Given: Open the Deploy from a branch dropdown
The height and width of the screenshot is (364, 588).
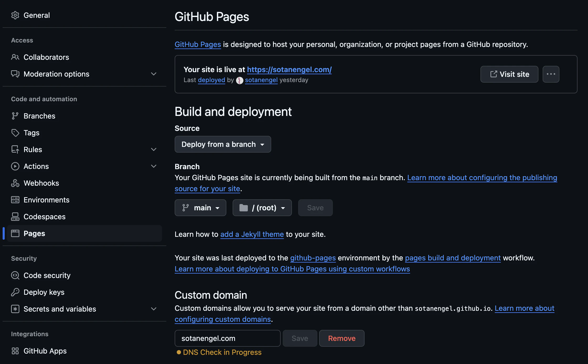Looking at the screenshot, I should coord(223,144).
